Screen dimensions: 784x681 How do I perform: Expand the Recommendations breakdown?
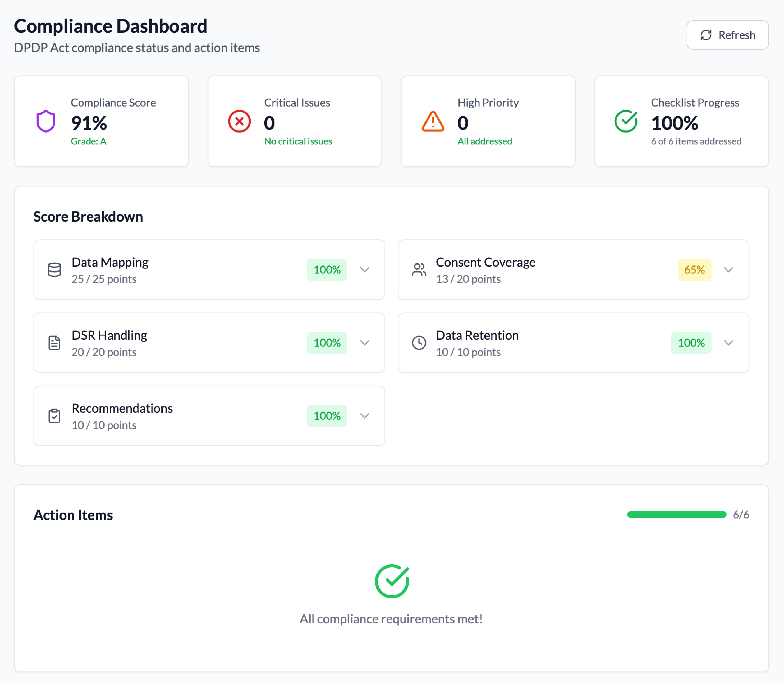tap(365, 415)
